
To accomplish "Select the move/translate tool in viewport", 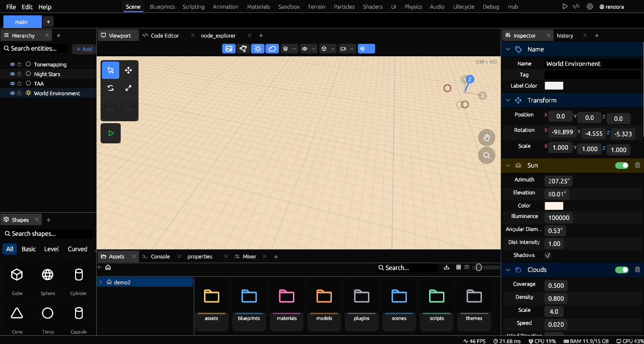I will coord(128,70).
